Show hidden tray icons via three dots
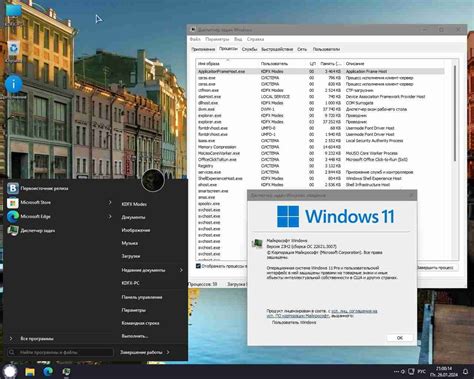 (396, 371)
